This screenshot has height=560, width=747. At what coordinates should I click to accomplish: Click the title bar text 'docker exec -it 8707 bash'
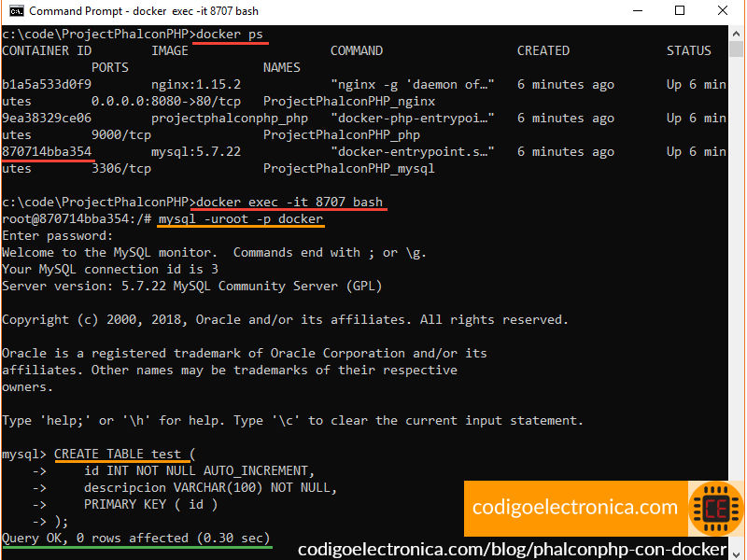195,10
